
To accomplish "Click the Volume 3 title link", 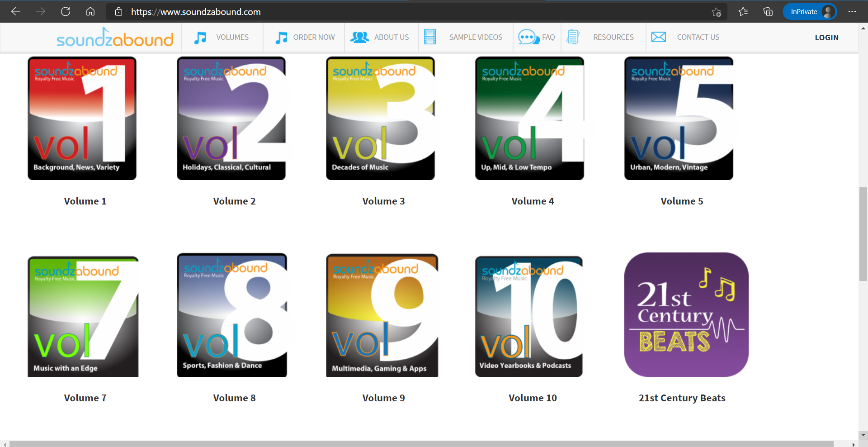I will tap(383, 201).
